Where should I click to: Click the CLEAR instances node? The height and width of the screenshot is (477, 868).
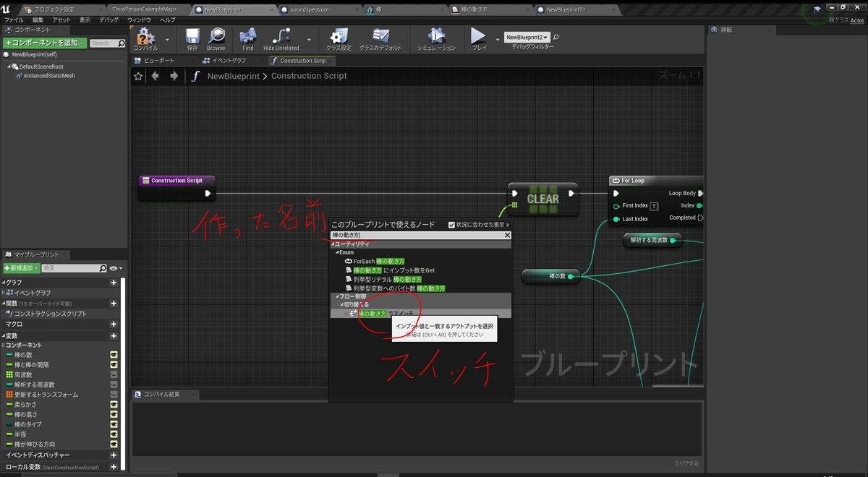(542, 199)
